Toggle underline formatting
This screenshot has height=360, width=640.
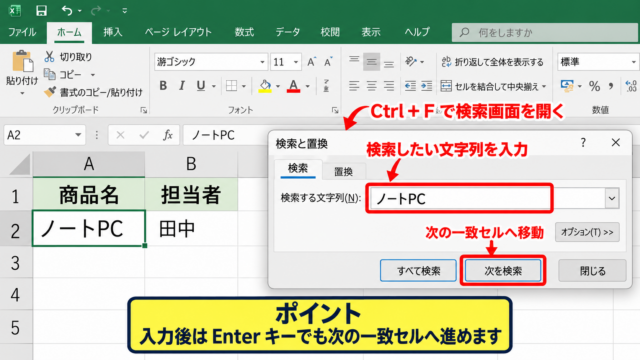tap(200, 86)
